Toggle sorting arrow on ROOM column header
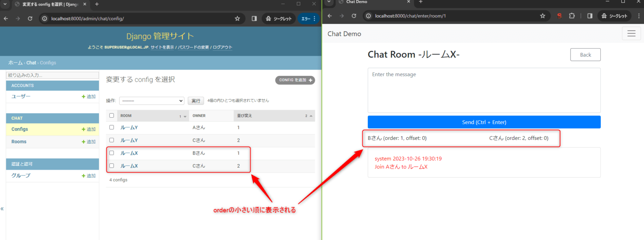 pos(185,116)
